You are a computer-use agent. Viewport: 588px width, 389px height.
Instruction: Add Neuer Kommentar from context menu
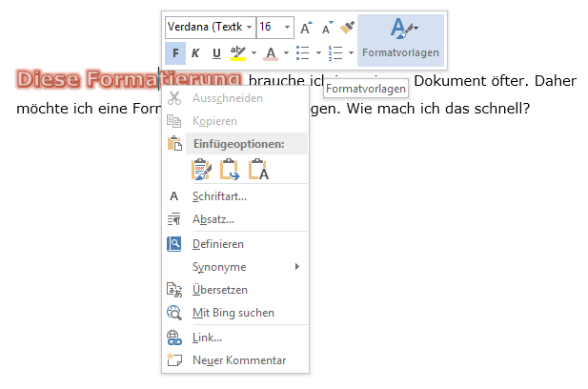click(x=235, y=360)
